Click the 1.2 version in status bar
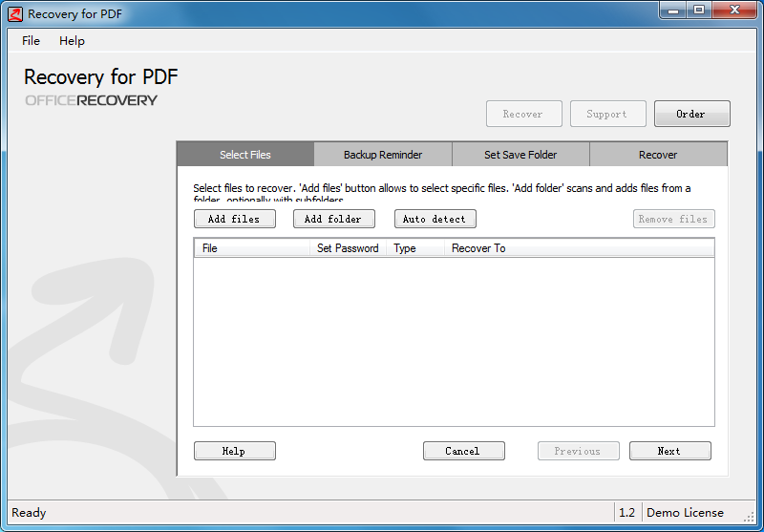This screenshot has width=764, height=532. coord(627,513)
